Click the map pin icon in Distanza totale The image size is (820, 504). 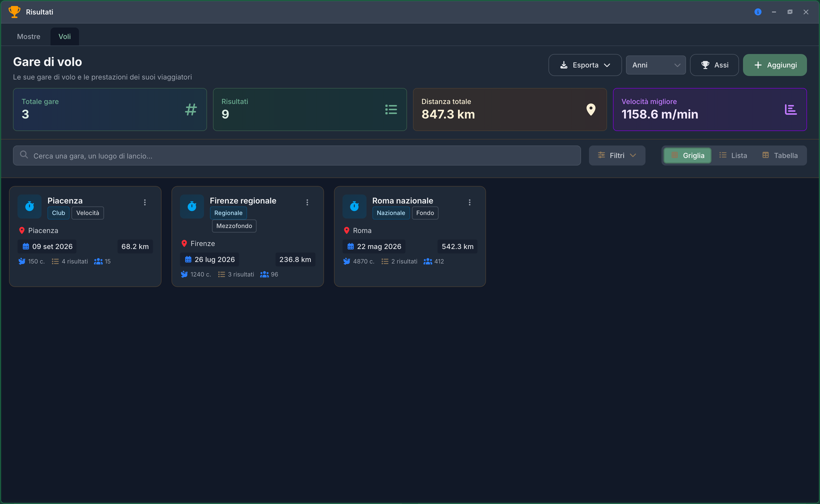pos(591,109)
